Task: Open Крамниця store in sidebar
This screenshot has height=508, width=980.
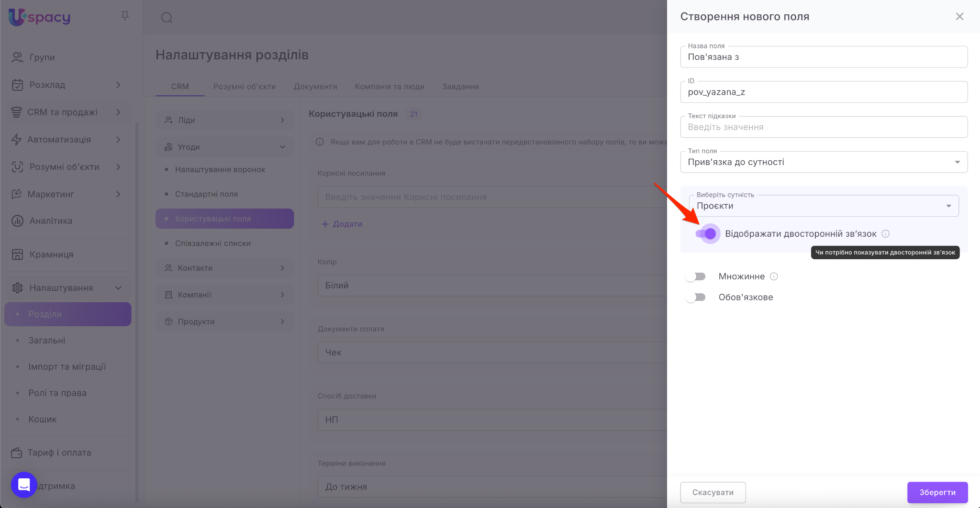Action: coord(51,254)
